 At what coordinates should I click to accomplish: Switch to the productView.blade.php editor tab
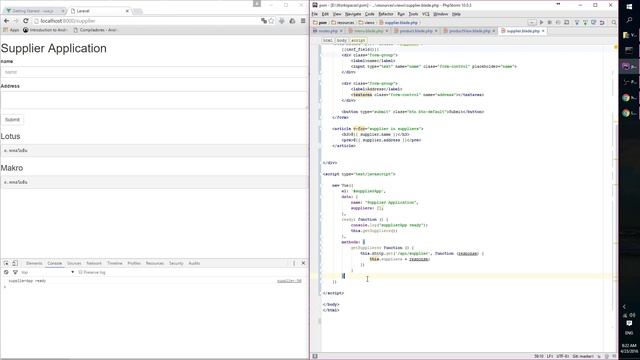click(x=469, y=31)
